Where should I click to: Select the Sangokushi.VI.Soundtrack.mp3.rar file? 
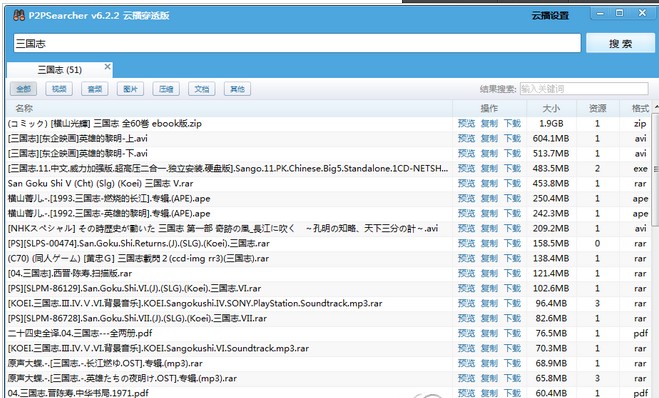click(158, 348)
